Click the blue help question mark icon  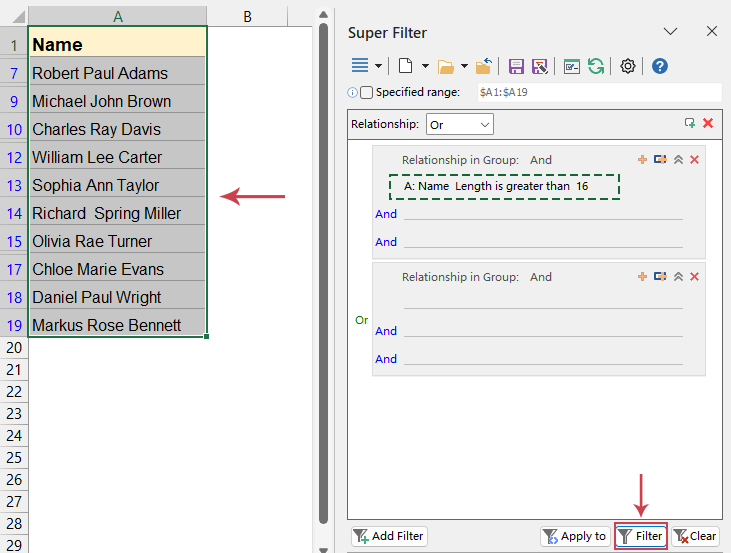[660, 66]
